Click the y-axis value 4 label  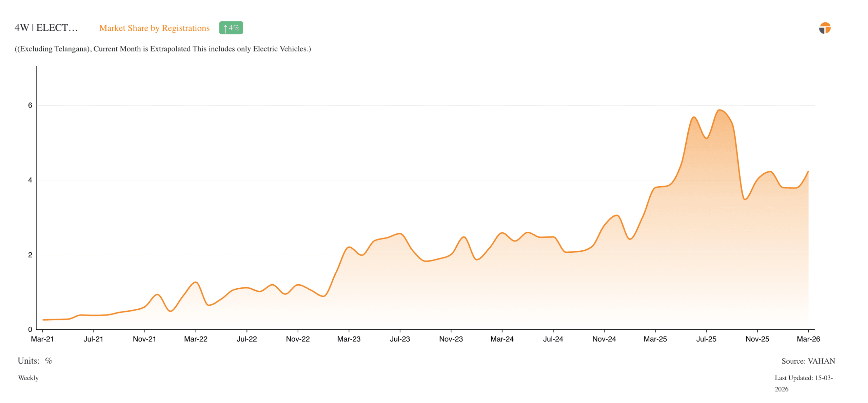click(30, 180)
